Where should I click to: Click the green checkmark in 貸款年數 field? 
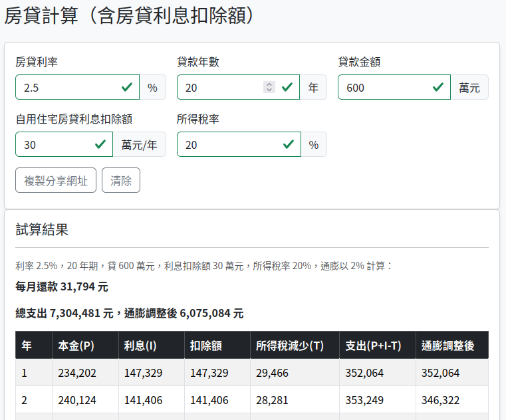287,87
